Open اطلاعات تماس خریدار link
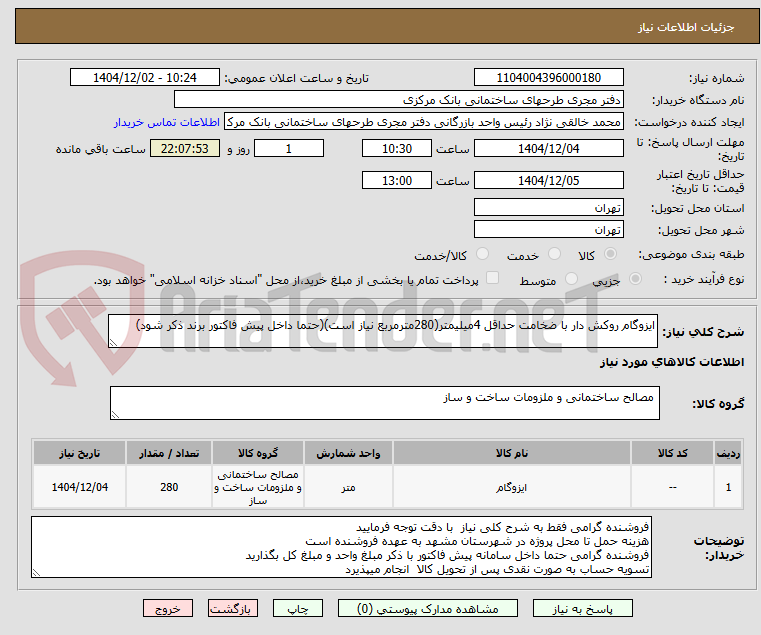 coord(167,122)
